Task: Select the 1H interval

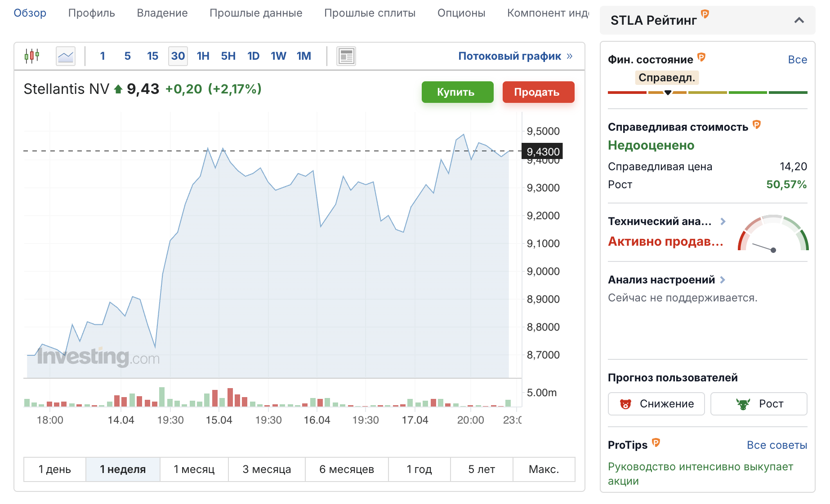Action: click(x=203, y=56)
